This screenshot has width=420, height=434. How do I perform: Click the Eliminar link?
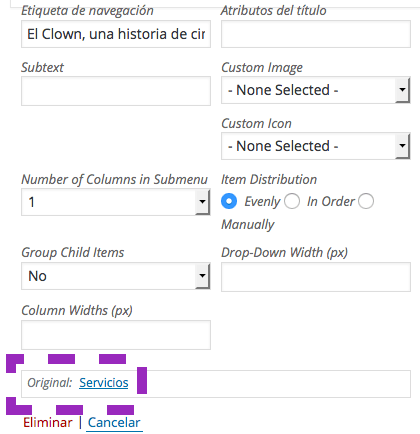(x=48, y=423)
